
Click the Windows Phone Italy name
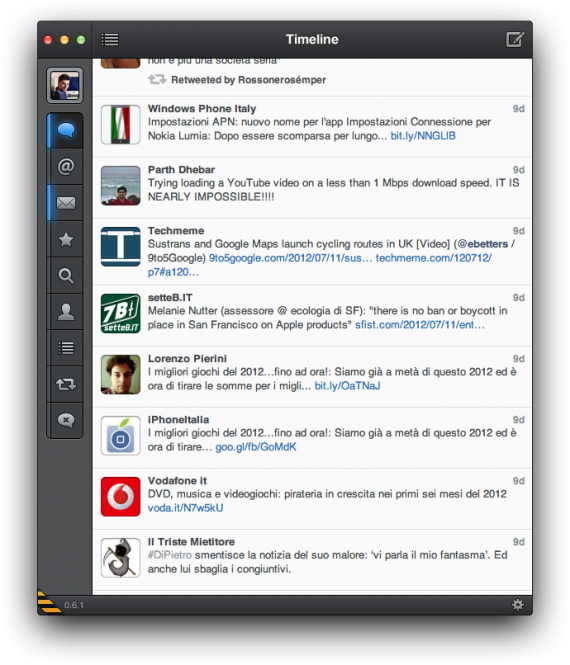pyautogui.click(x=202, y=109)
